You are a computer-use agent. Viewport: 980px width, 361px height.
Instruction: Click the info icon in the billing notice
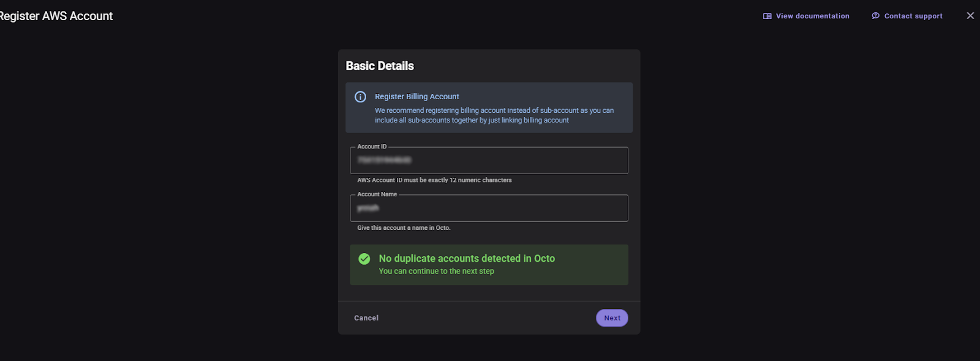[x=360, y=97]
